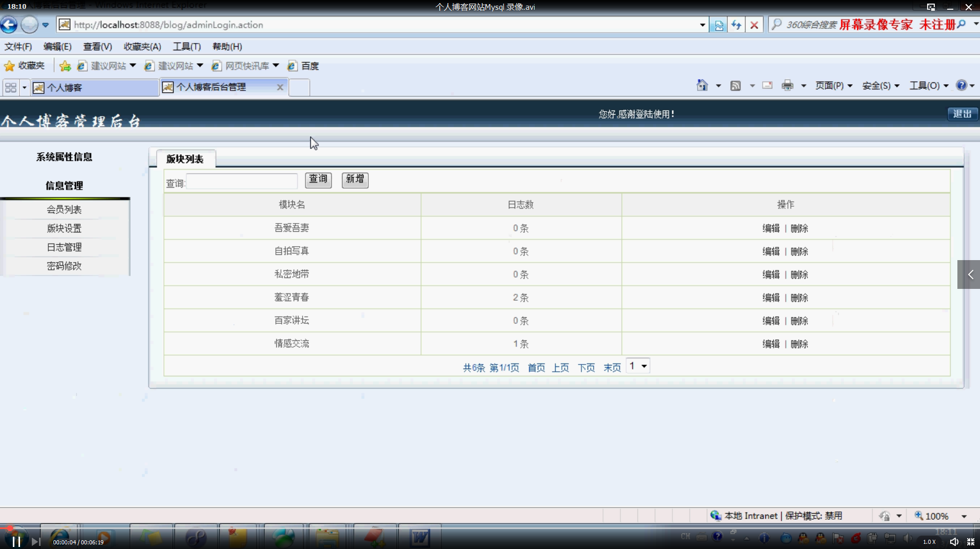
Task: Open the 查看(V) menu
Action: 97,46
